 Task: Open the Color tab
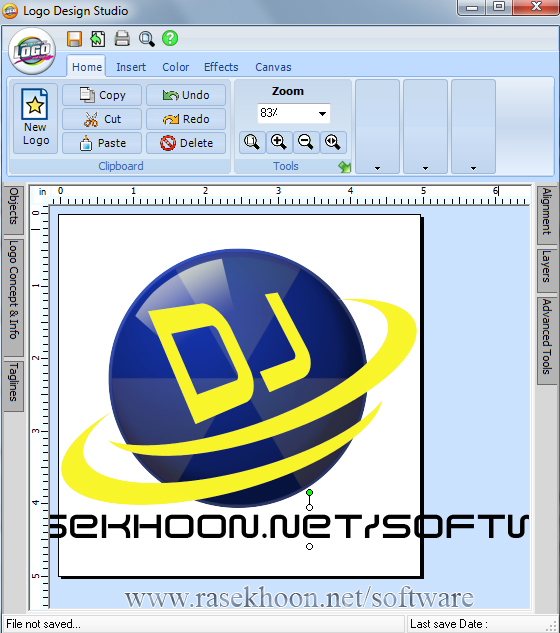175,67
